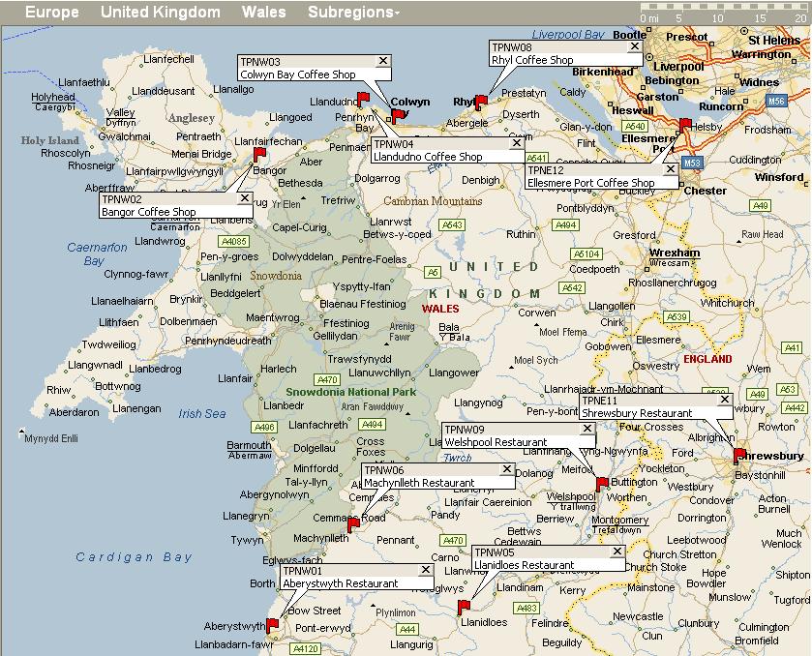Click the Welshpool Restaurant red flag marker
812x656 pixels.
point(602,484)
